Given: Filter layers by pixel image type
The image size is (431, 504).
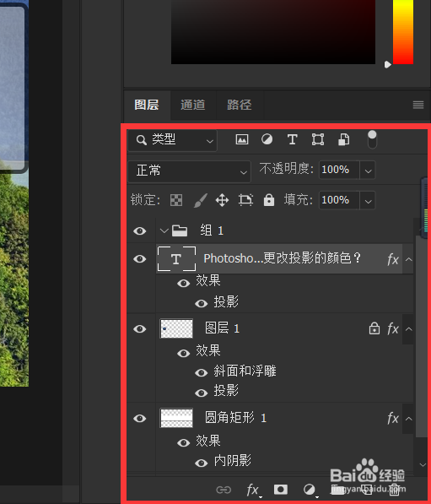Looking at the screenshot, I should (x=242, y=139).
